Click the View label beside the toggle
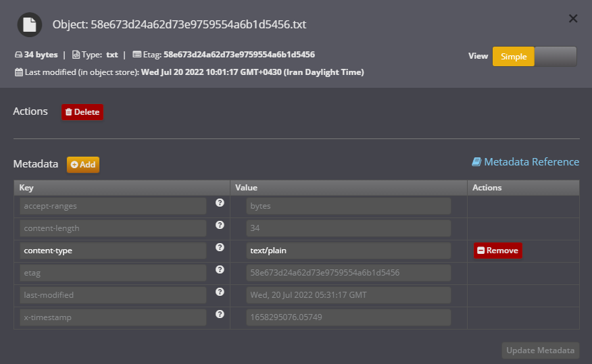The image size is (592, 364). 478,56
